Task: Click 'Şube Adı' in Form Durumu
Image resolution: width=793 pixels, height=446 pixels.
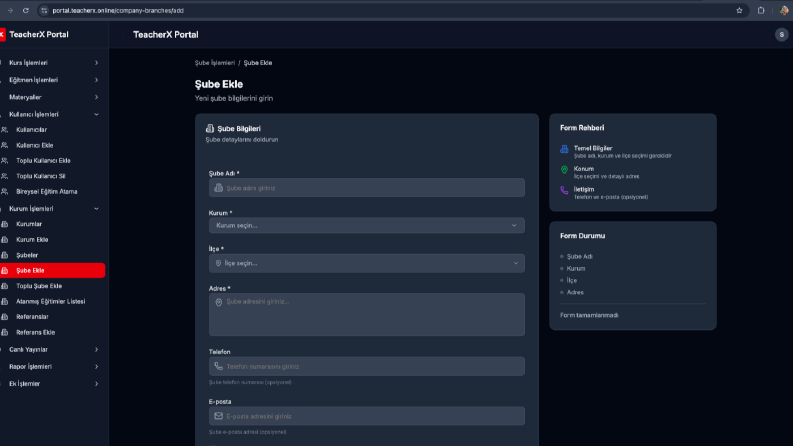Action: [580, 256]
